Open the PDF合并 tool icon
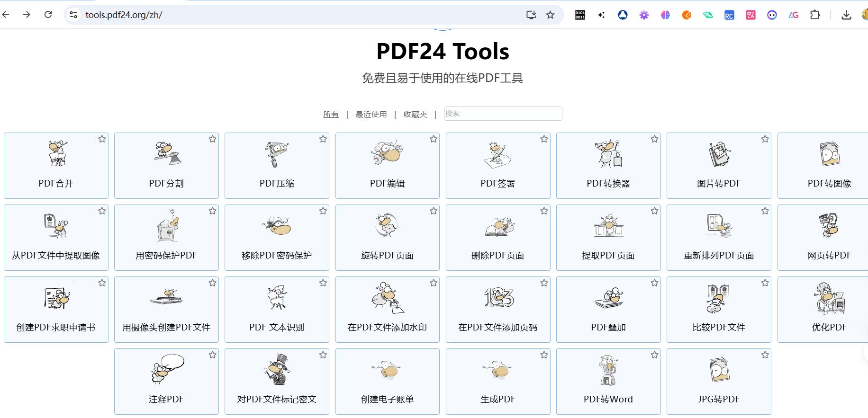 [x=57, y=153]
